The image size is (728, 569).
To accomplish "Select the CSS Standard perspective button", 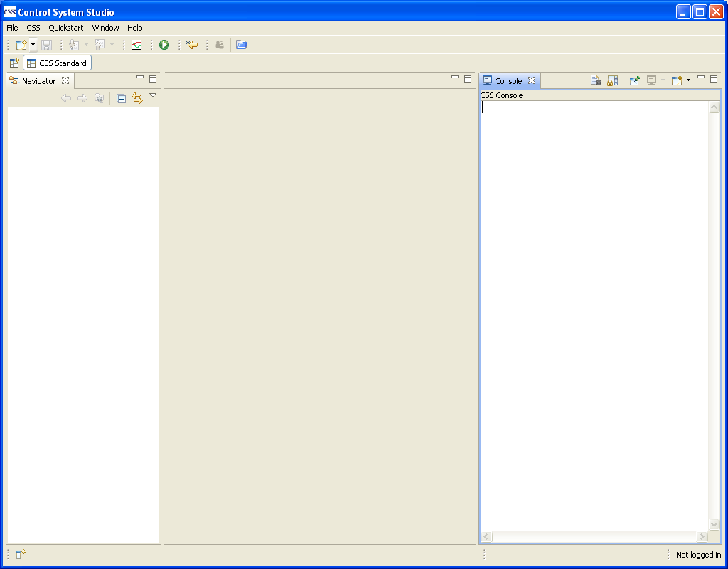I will click(x=57, y=63).
